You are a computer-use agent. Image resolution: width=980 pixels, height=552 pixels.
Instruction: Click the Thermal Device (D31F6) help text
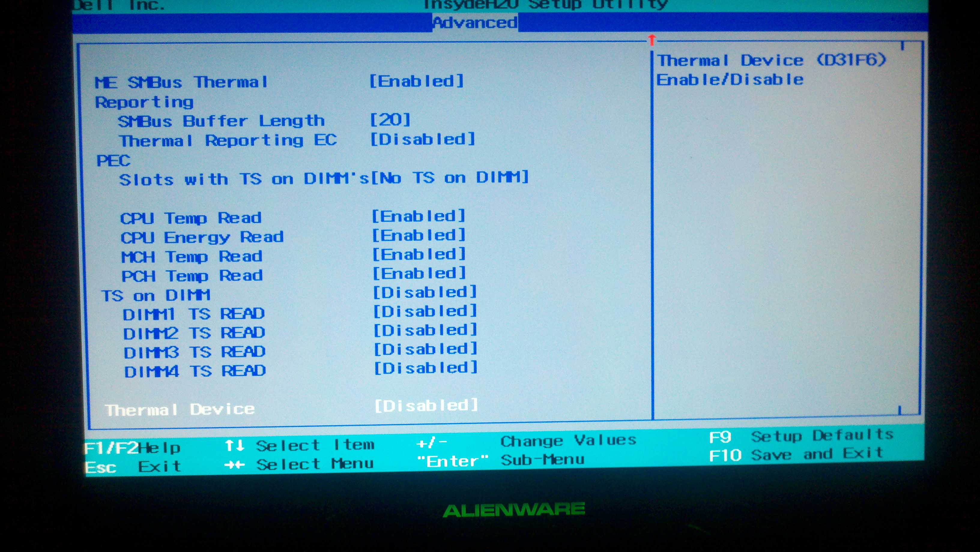coord(772,70)
